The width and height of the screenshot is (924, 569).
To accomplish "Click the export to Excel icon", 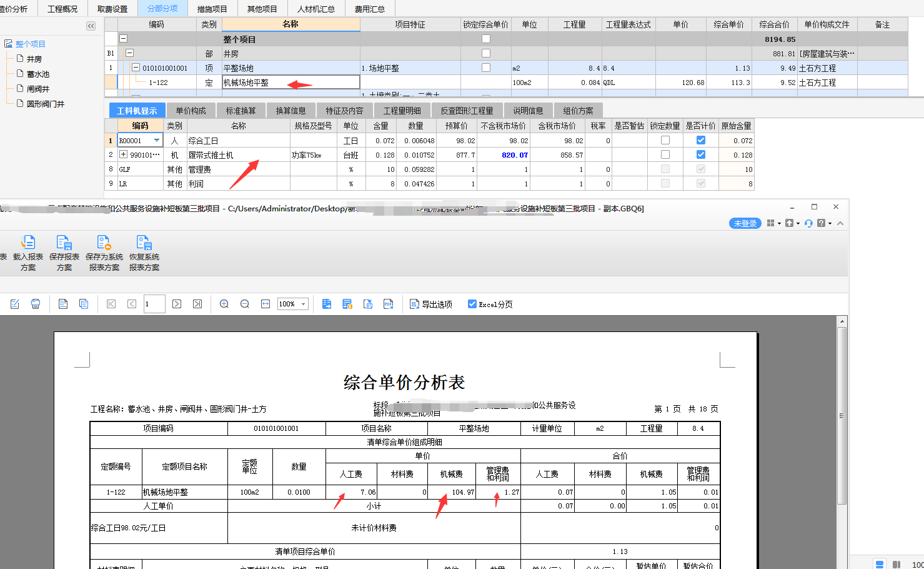I will (x=327, y=304).
